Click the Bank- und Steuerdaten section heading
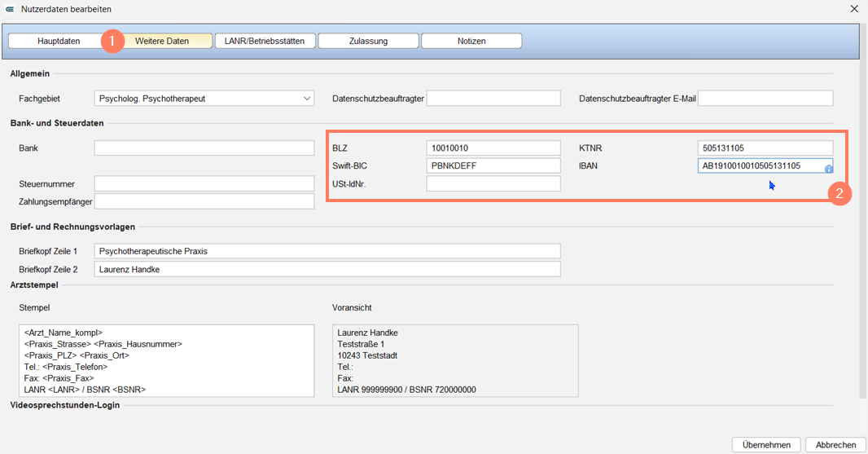The height and width of the screenshot is (454, 868). click(57, 123)
